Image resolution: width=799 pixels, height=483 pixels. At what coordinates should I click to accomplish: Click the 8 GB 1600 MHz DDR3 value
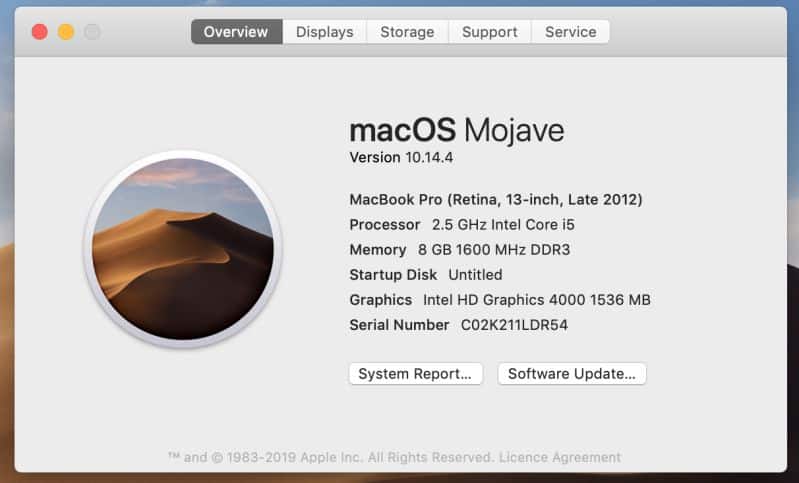pyautogui.click(x=494, y=250)
